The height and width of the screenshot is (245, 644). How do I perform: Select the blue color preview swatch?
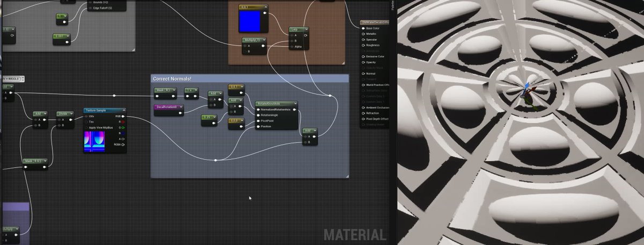(250, 20)
